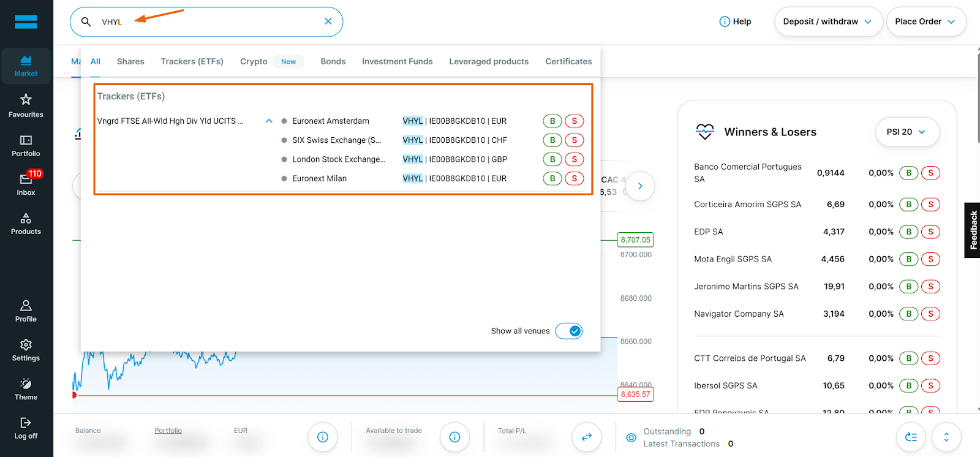Collapse Vngrd FTSE All-Wld venues list

[269, 121]
